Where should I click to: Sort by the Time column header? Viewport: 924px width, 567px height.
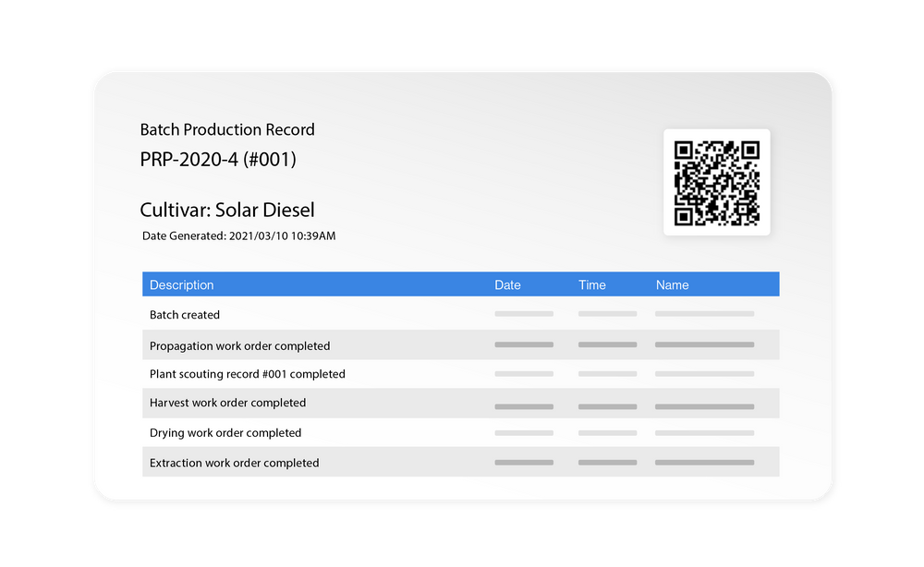pyautogui.click(x=591, y=284)
